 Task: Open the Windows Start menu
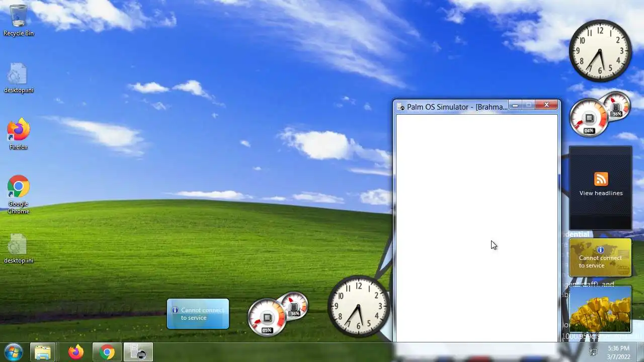14,352
